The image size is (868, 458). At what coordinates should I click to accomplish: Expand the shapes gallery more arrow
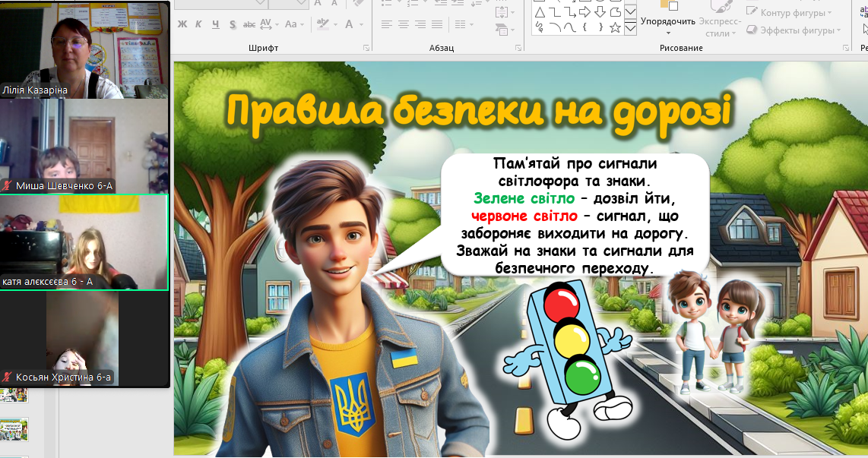pos(630,28)
